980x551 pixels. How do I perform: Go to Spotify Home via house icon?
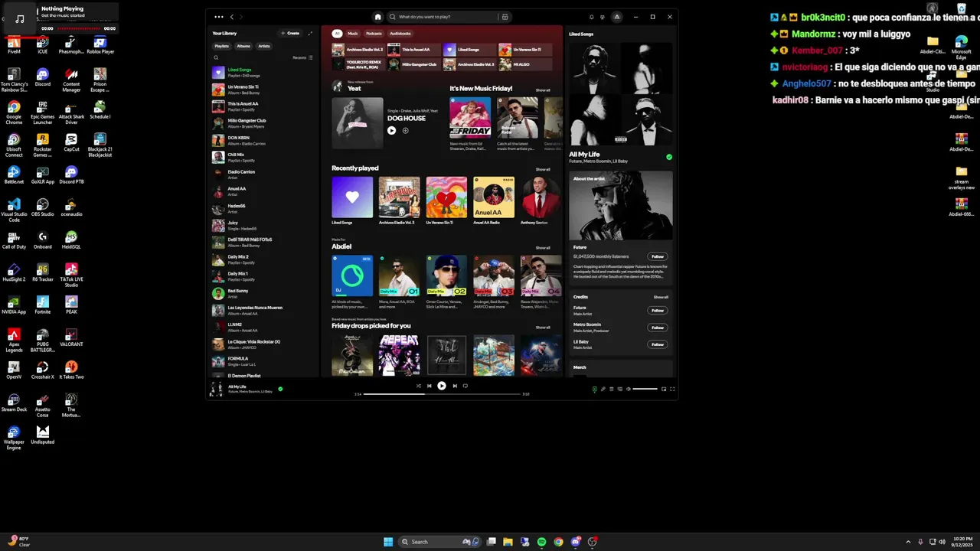[377, 17]
